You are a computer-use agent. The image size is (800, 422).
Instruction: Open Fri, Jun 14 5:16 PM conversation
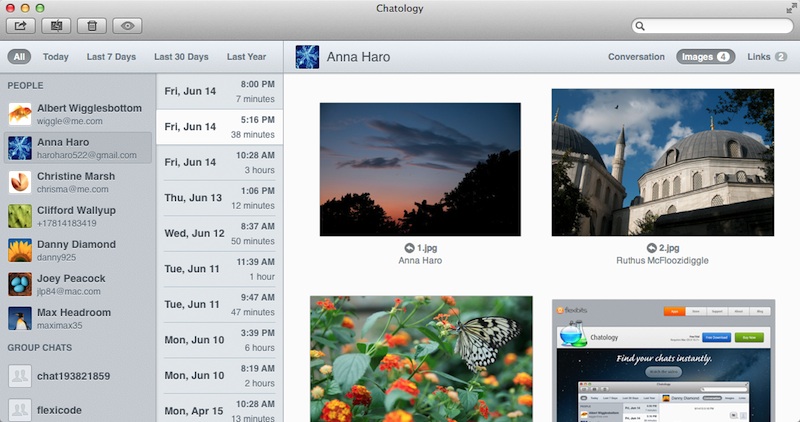tap(219, 127)
